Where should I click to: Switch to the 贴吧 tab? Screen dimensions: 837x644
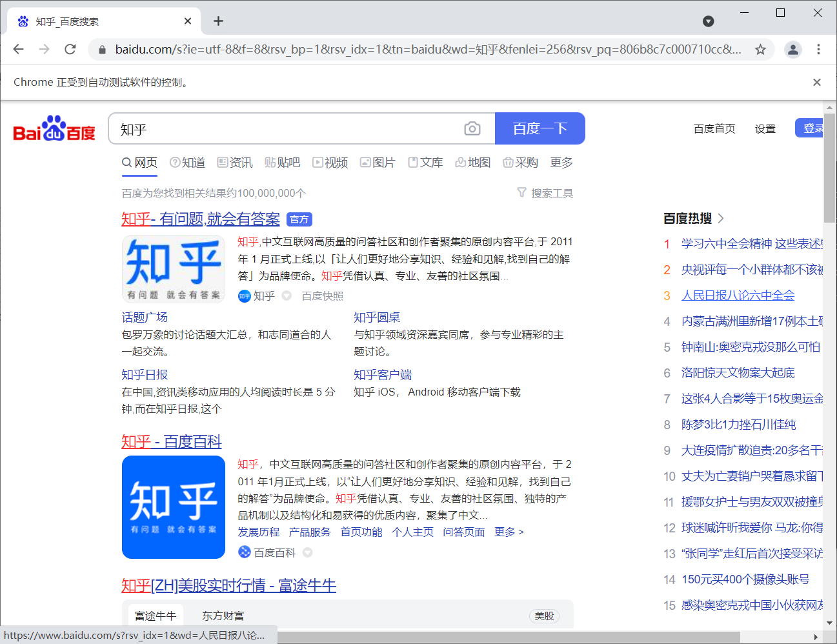click(283, 163)
